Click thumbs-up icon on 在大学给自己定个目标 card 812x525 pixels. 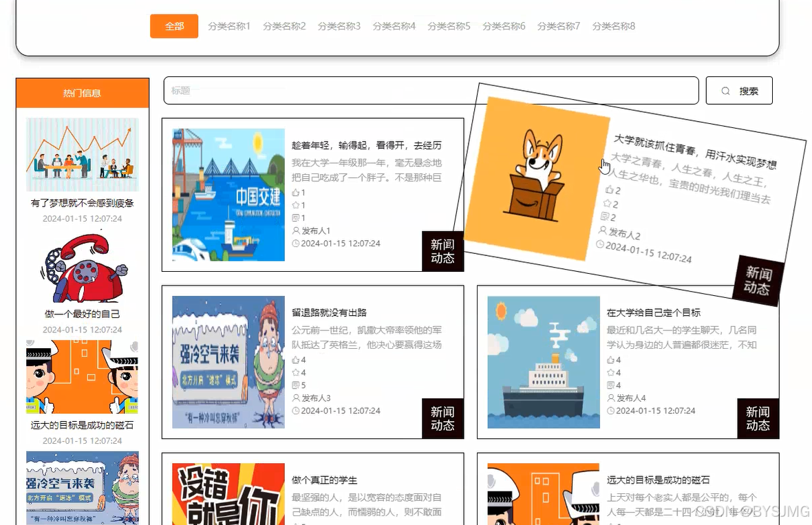tap(610, 360)
